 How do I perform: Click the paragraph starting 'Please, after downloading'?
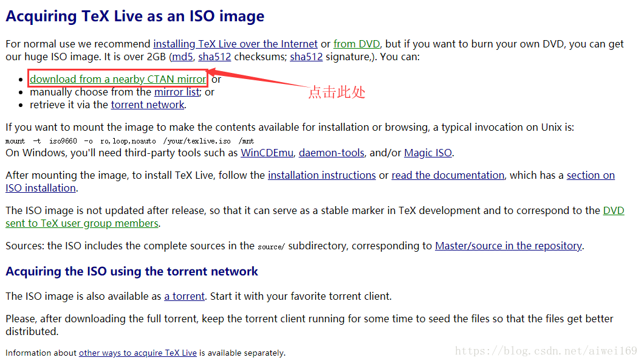pos(309,325)
